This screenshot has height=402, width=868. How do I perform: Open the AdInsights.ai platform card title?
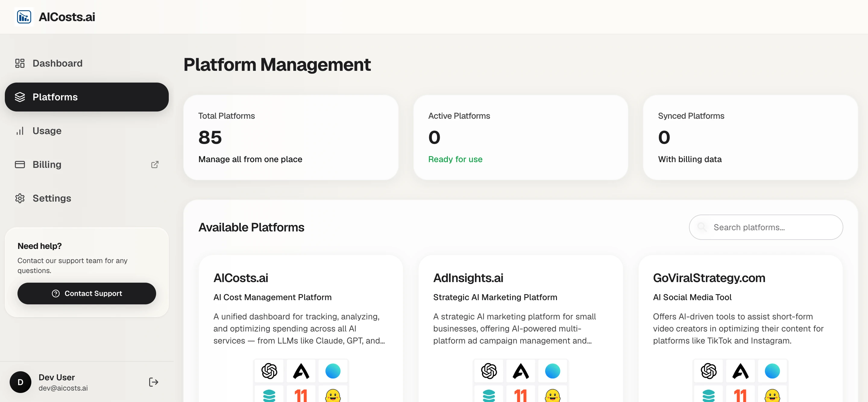pos(468,278)
